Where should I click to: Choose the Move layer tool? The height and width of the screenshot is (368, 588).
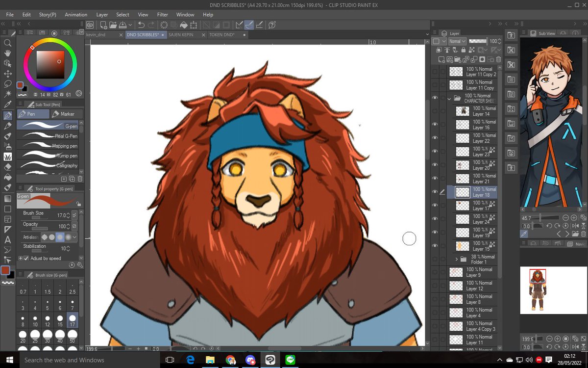coord(8,74)
